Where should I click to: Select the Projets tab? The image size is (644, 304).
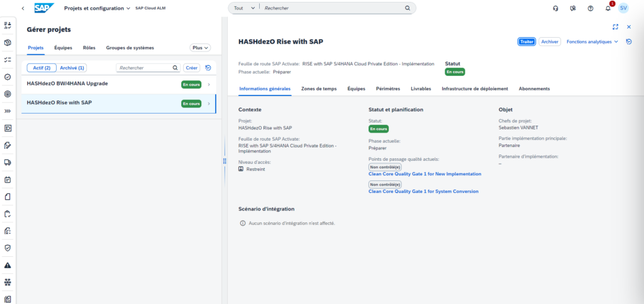(36, 48)
